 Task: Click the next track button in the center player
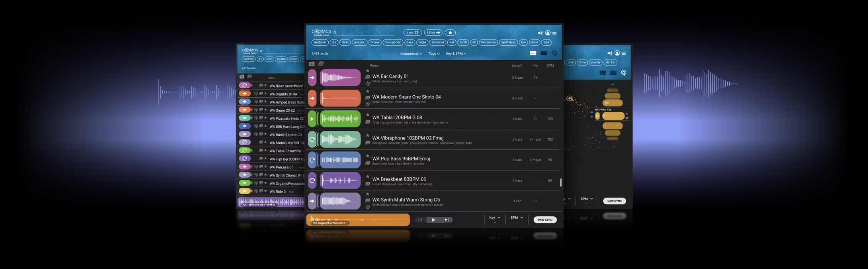(x=446, y=220)
